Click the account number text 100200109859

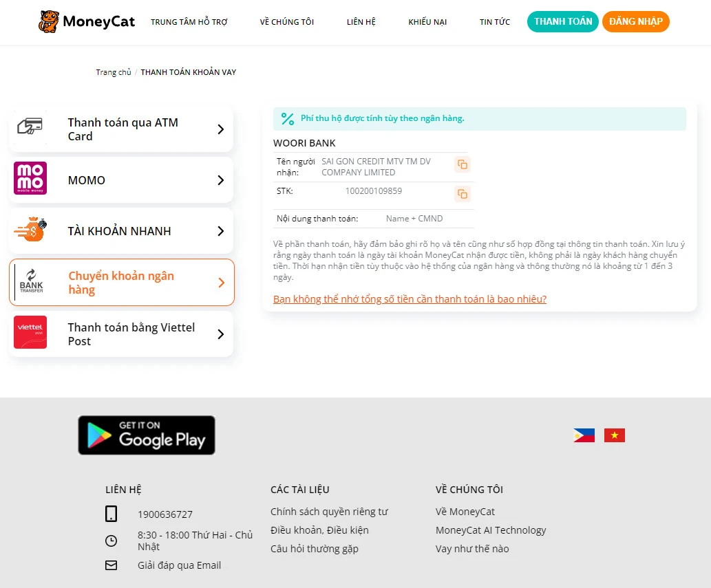click(x=374, y=190)
